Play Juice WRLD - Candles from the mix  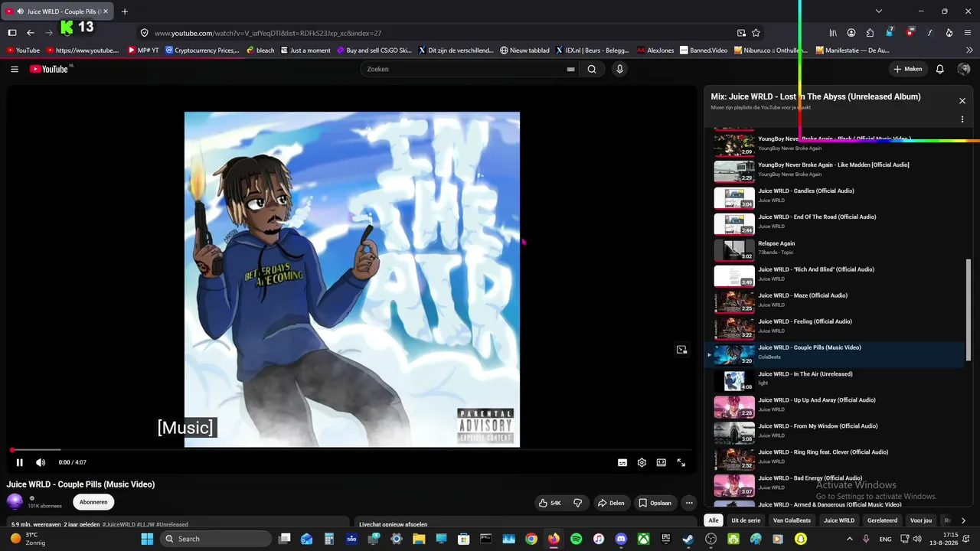[x=835, y=197]
